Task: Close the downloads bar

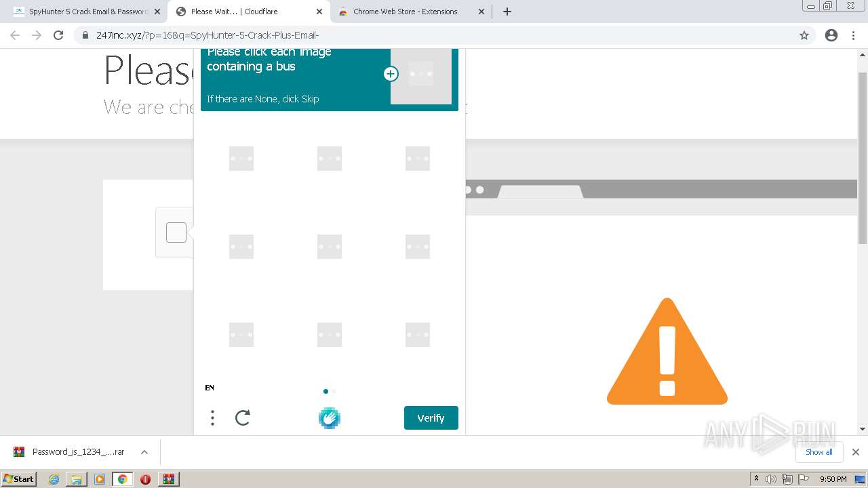Action: pyautogui.click(x=855, y=452)
